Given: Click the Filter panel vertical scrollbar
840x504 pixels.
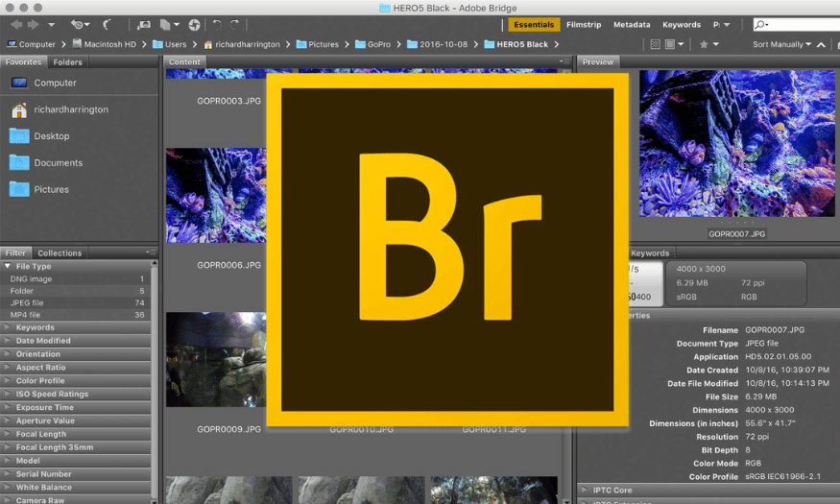Looking at the screenshot, I should pos(155,382).
